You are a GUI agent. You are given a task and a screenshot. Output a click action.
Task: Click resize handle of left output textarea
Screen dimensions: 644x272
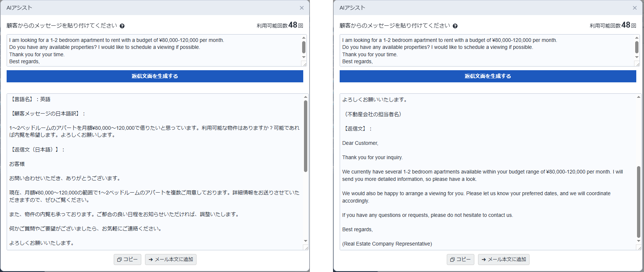(x=305, y=248)
